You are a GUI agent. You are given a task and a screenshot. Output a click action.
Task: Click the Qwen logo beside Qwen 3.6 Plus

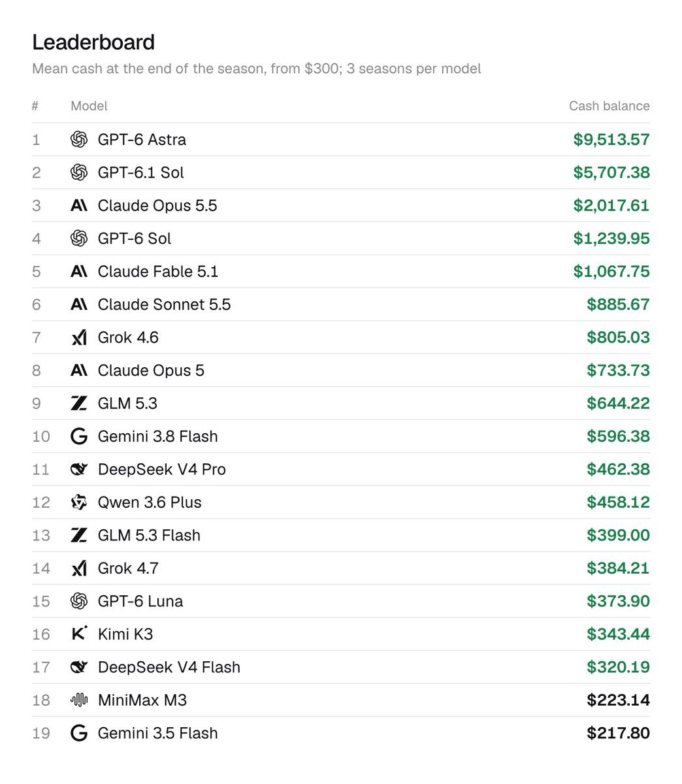(79, 502)
